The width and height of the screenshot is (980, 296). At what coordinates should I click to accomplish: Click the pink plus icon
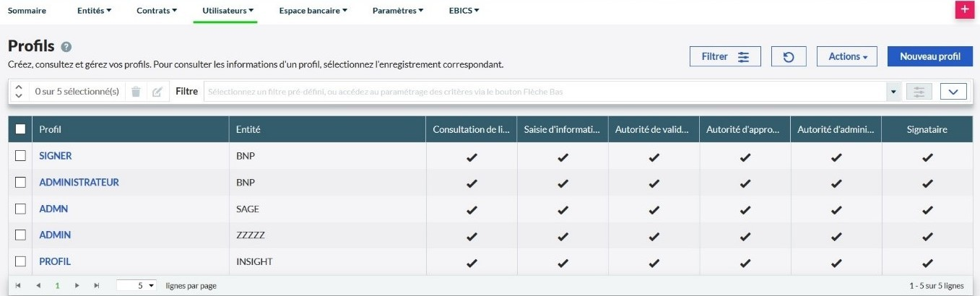(964, 9)
